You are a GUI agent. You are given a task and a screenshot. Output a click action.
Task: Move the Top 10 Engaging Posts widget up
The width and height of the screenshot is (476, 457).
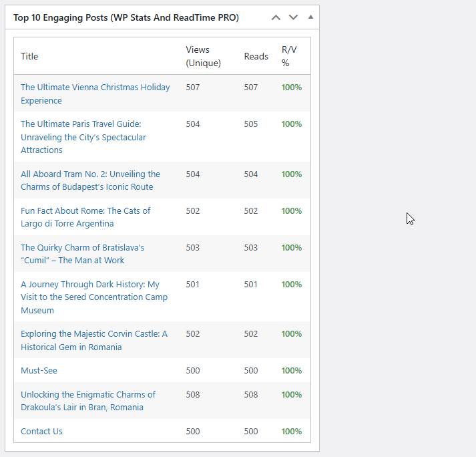(x=276, y=17)
